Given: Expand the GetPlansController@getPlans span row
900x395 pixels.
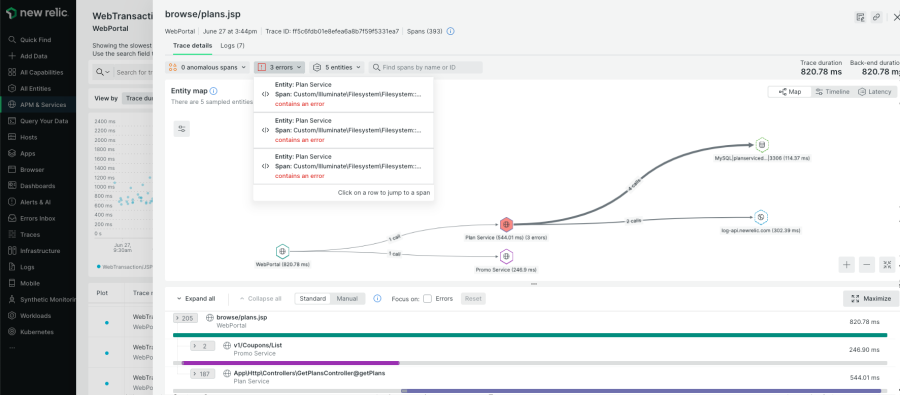Looking at the screenshot, I should click(x=202, y=374).
